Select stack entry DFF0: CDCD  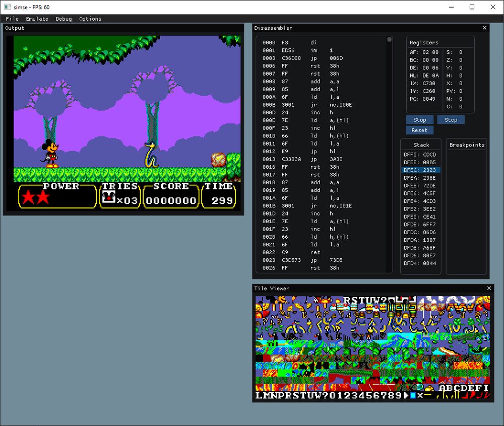[x=420, y=155]
